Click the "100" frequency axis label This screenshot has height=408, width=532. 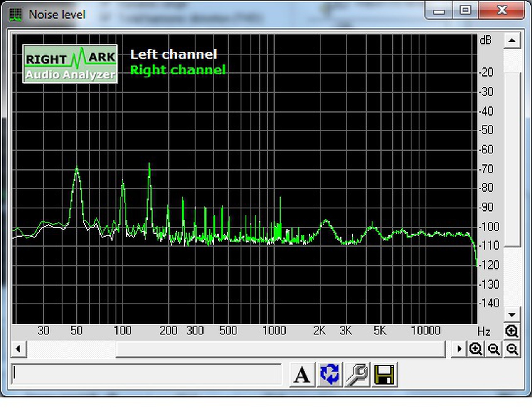123,331
